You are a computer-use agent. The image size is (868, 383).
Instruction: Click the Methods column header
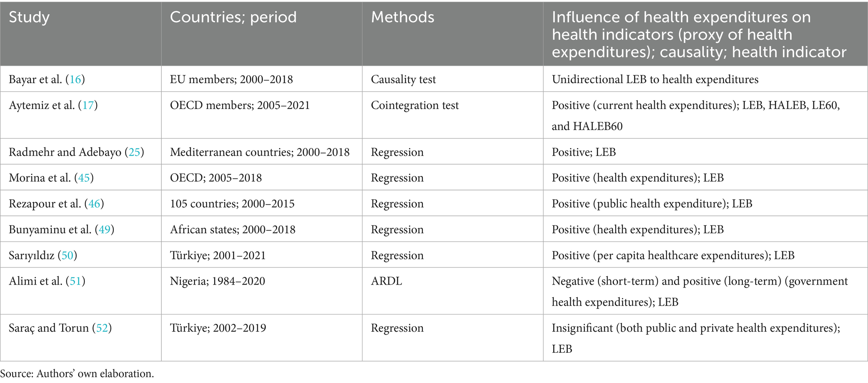pos(402,17)
